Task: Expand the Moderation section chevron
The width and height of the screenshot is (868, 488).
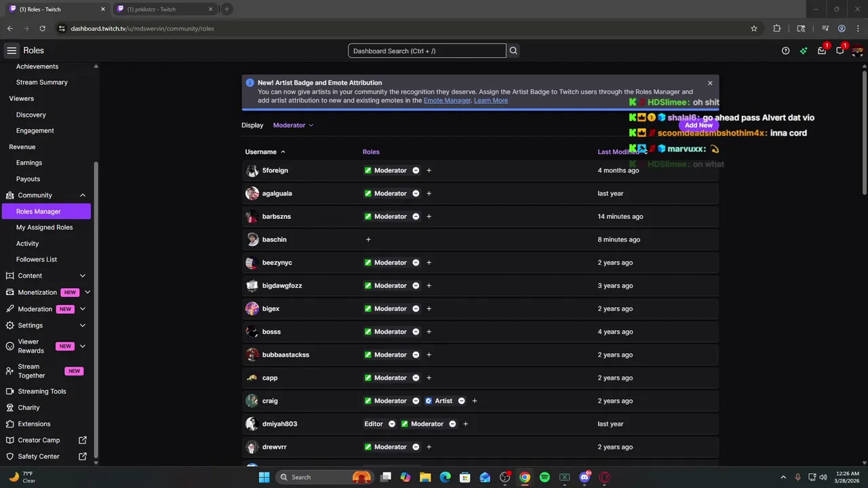Action: (x=83, y=309)
